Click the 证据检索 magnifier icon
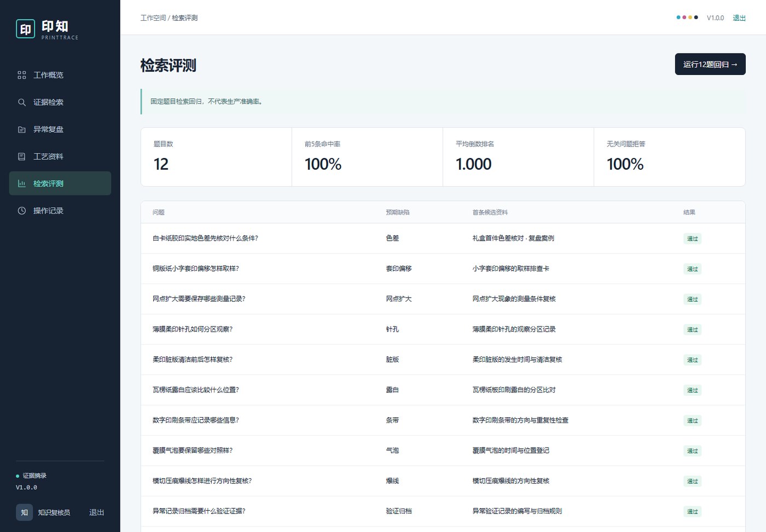 click(x=22, y=102)
